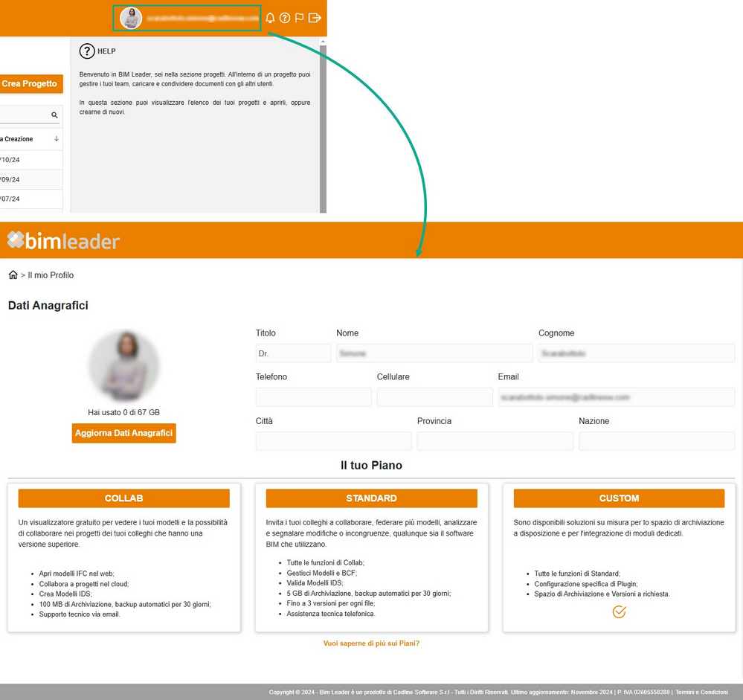Click the Cellulare field

(x=434, y=397)
